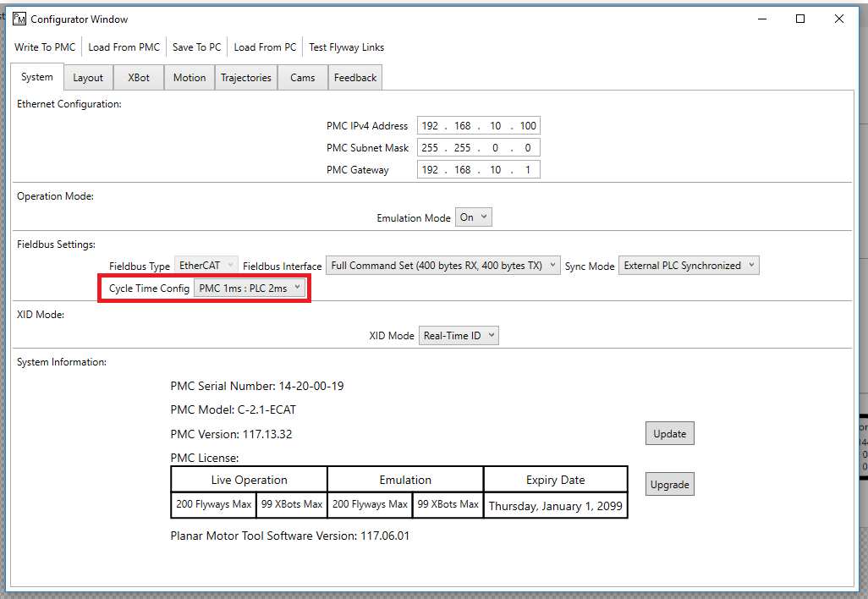Run Test Flyway Links from toolbar
Image resolution: width=868 pixels, height=599 pixels.
coord(346,47)
